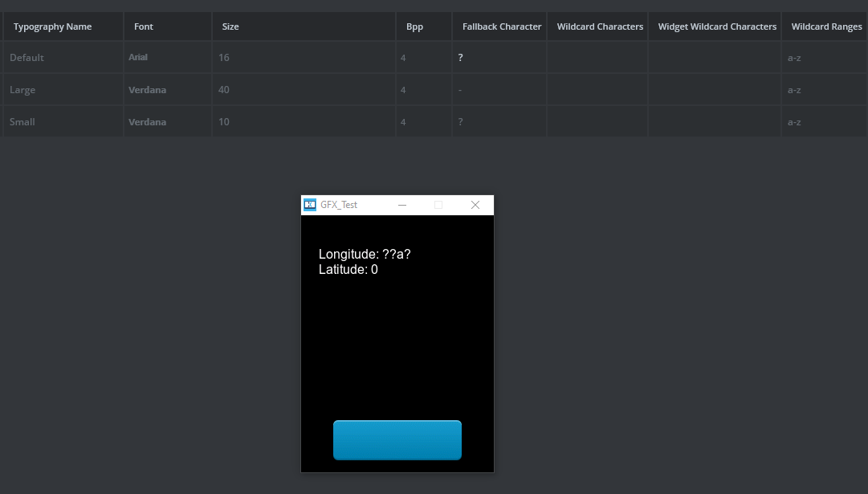Open the Verdana font cell for Large

tap(168, 90)
